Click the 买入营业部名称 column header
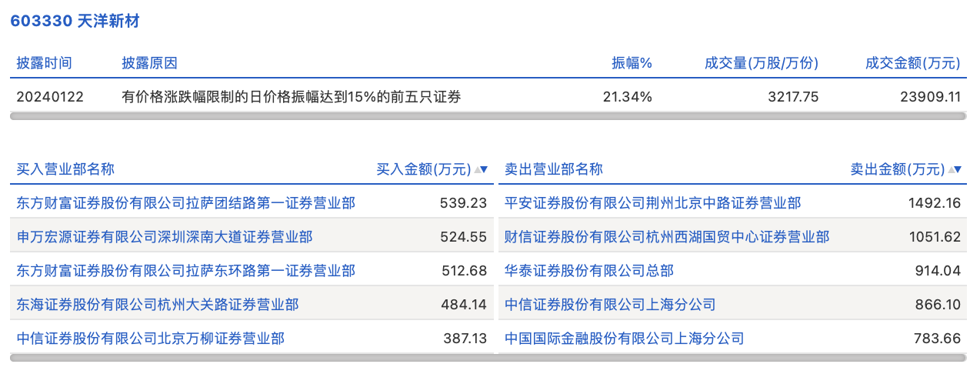Screen dimensions: 980x374 point(65,169)
